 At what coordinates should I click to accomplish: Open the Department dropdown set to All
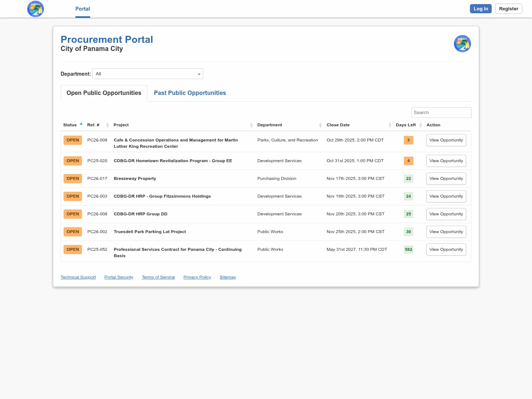point(148,74)
